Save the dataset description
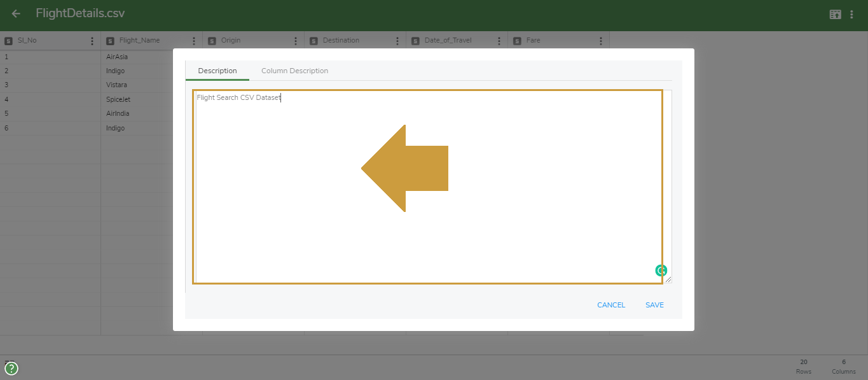The height and width of the screenshot is (380, 868). [654, 305]
